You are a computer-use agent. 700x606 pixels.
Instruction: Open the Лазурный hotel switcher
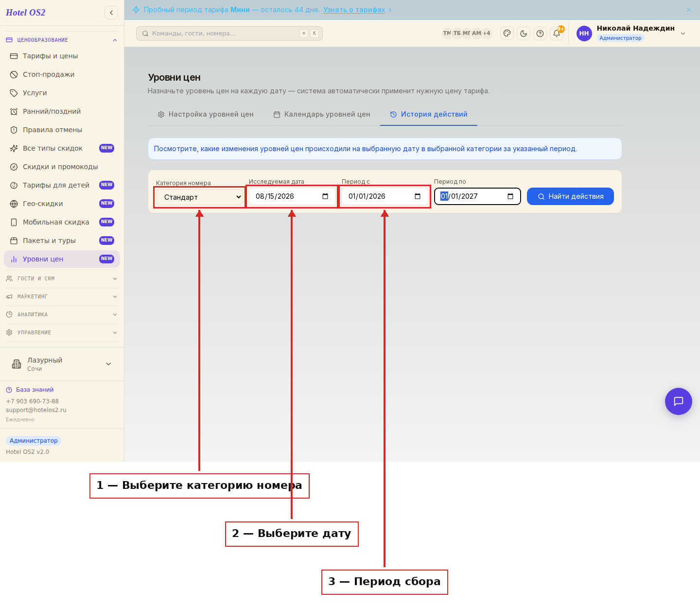pos(62,364)
